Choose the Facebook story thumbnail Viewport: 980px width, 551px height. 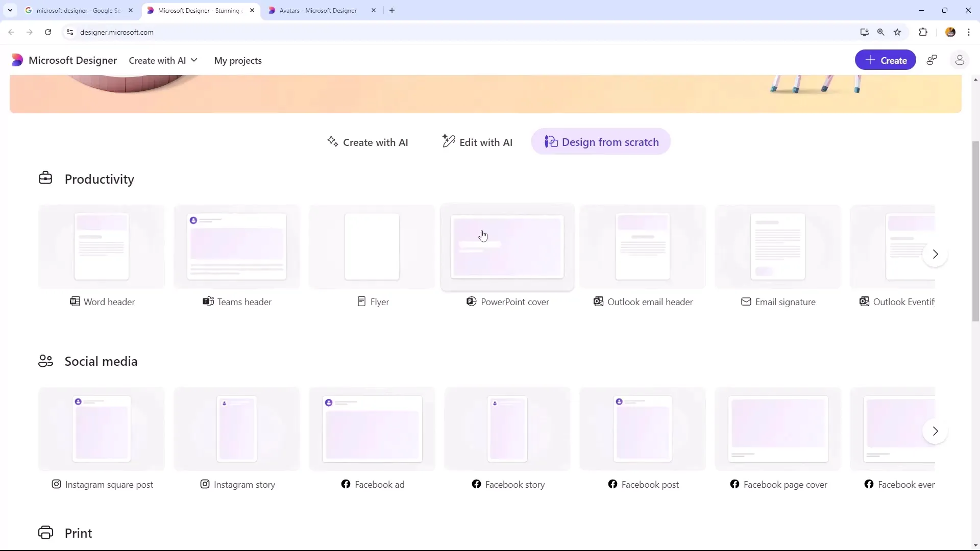coord(507,429)
